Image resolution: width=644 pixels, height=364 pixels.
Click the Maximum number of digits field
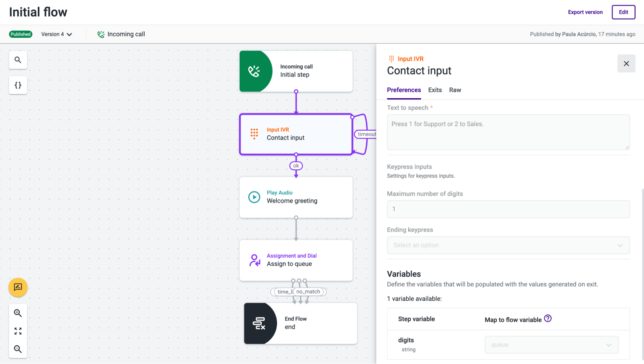pos(508,209)
